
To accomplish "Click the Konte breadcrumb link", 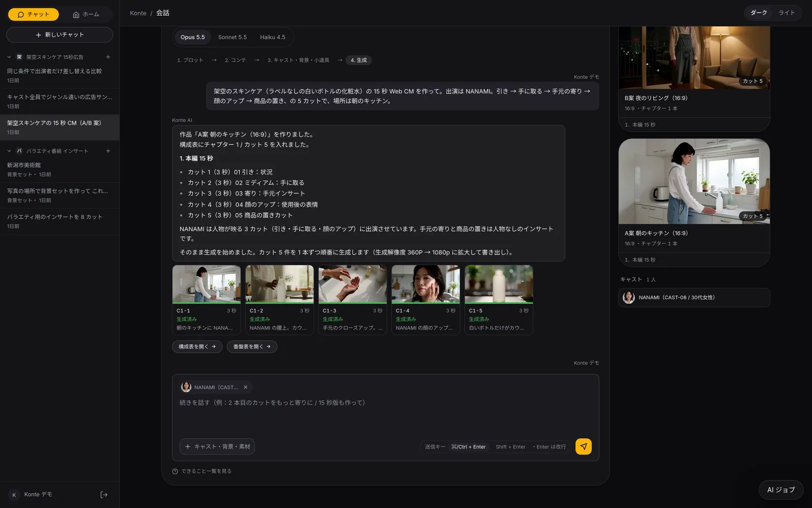I will 138,13.
